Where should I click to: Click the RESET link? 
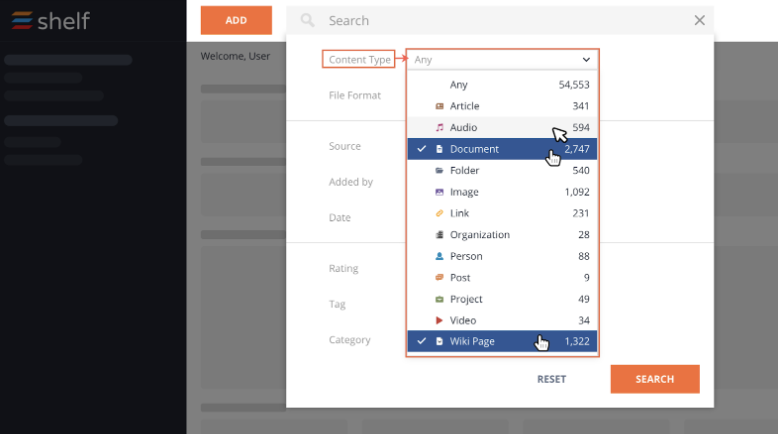tap(551, 379)
